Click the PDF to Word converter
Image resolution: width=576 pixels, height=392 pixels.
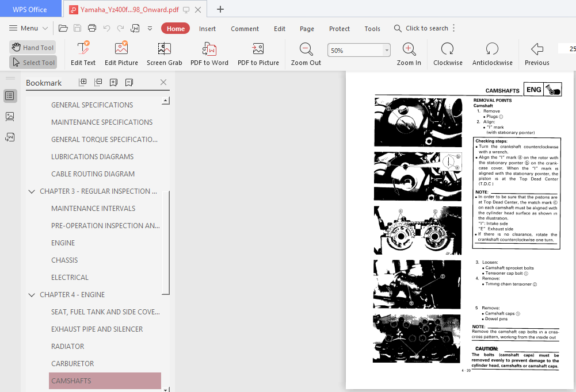[209, 53]
